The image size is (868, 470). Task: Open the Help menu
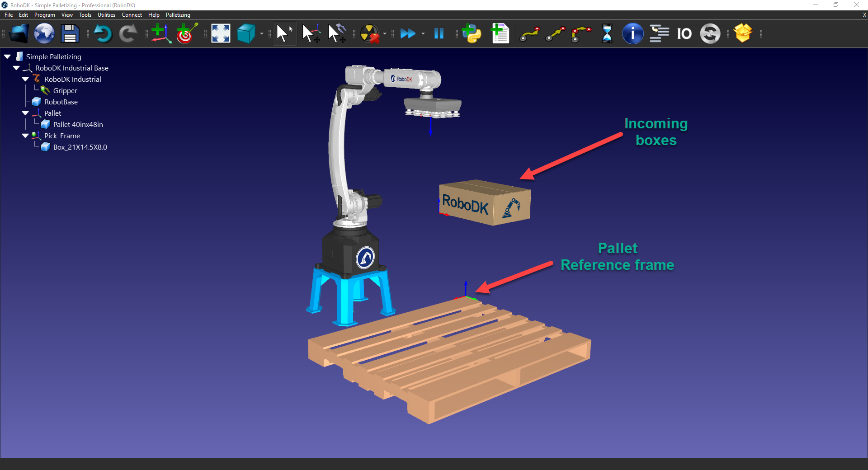154,15
